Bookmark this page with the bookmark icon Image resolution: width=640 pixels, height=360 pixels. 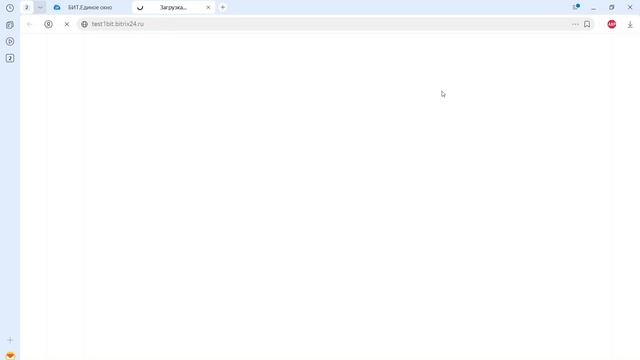pyautogui.click(x=587, y=24)
